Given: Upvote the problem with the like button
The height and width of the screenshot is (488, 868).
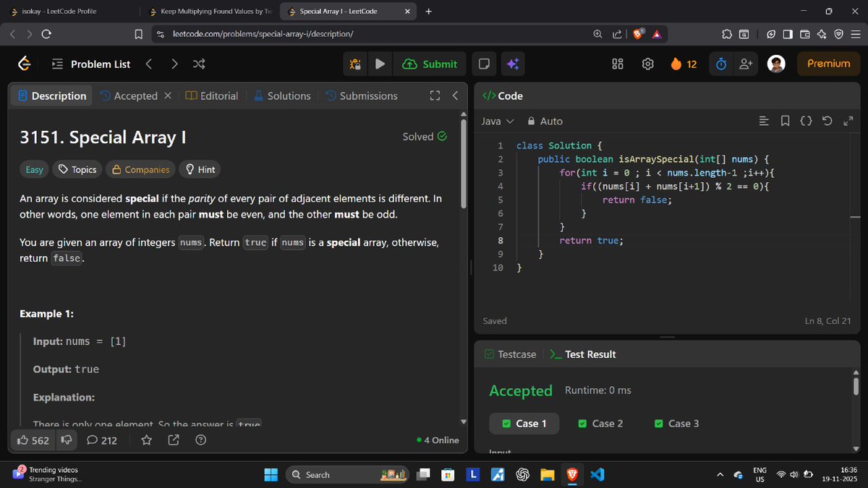Looking at the screenshot, I should click(x=33, y=440).
